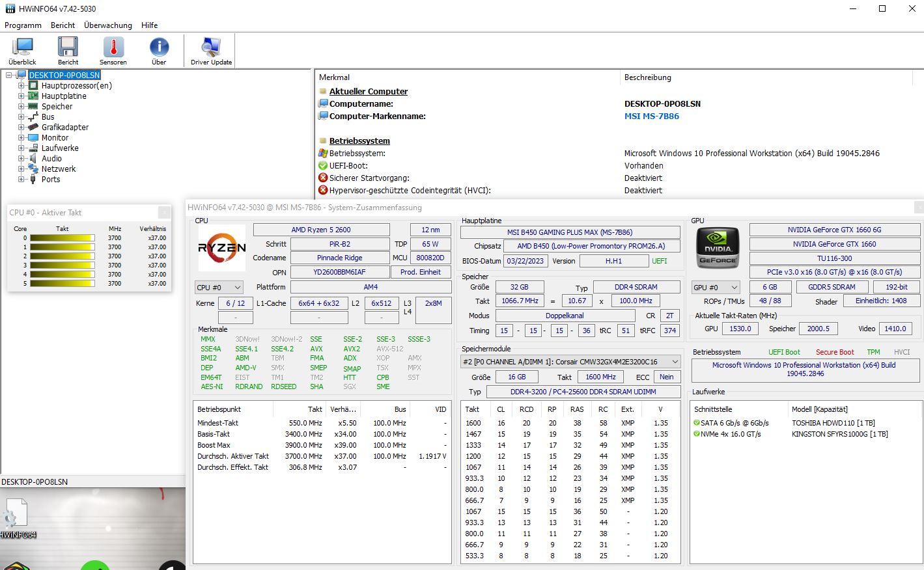Image resolution: width=924 pixels, height=570 pixels.
Task: Click the Grafikadapter tree icon
Action: point(33,127)
